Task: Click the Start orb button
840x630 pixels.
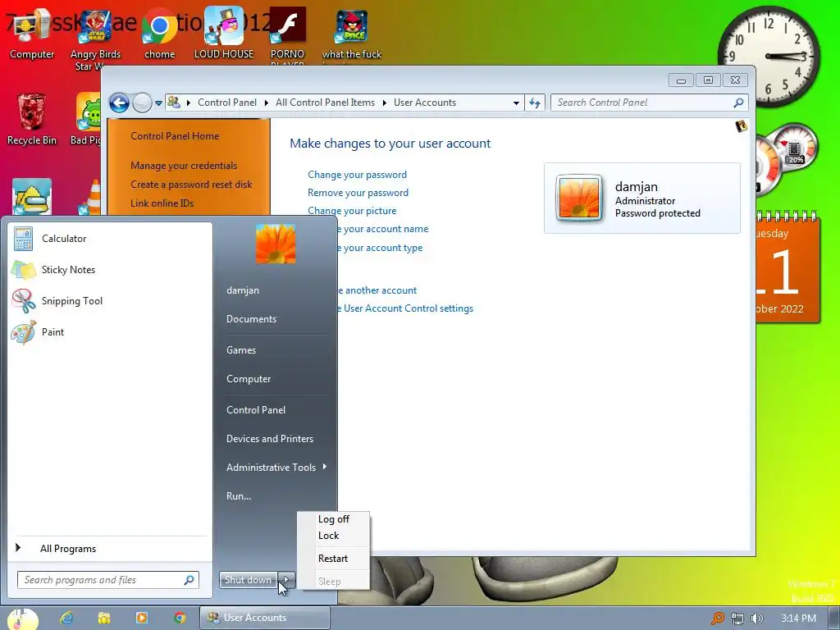Action: point(22,619)
